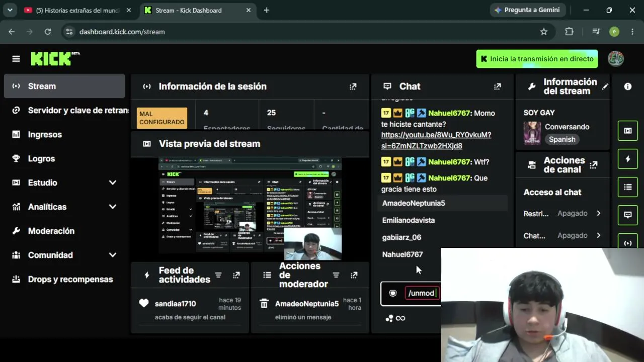Switch to the Historias extrañas YouTube tab
The width and height of the screenshot is (644, 362).
coord(78,10)
